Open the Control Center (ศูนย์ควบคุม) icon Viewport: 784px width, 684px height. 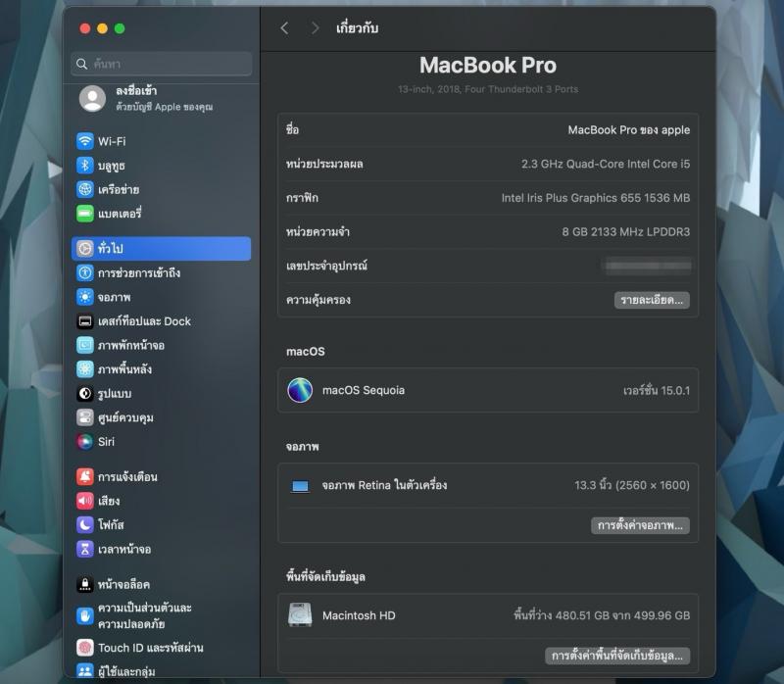coord(85,417)
